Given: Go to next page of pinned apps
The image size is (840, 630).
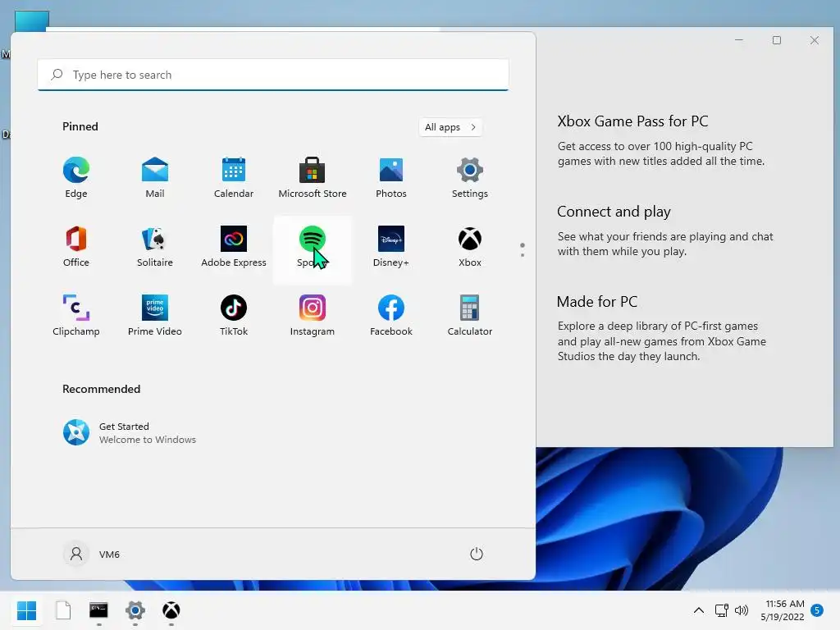Looking at the screenshot, I should point(523,255).
